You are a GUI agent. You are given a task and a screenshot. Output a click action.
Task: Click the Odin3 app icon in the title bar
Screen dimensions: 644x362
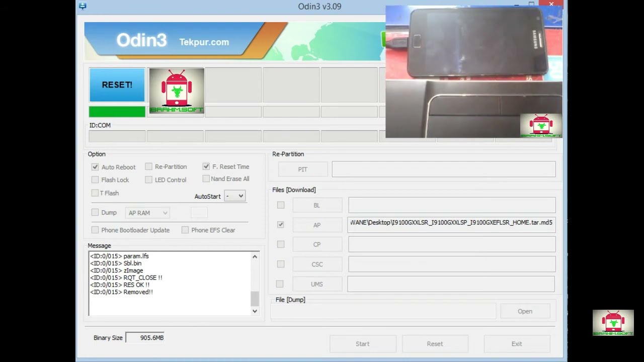coord(83,7)
